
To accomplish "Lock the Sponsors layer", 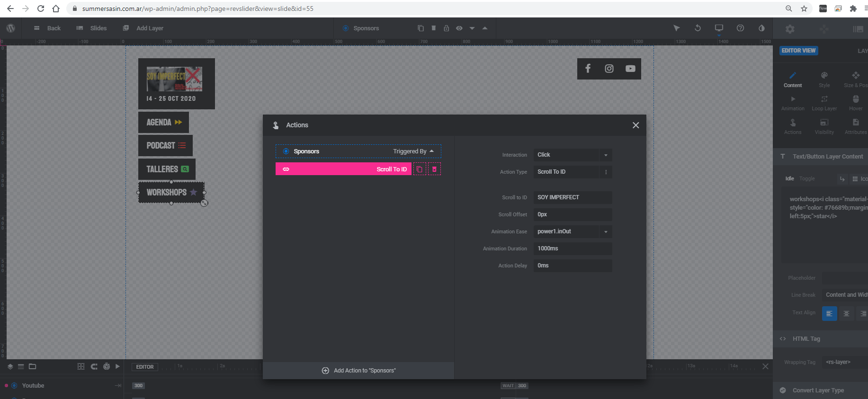I will point(446,28).
